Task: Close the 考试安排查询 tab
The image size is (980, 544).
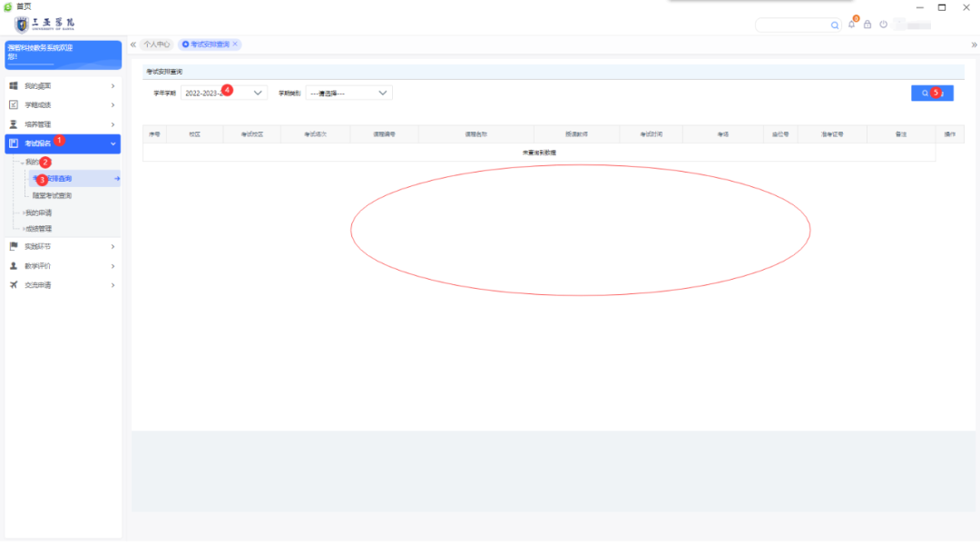Action: (235, 44)
